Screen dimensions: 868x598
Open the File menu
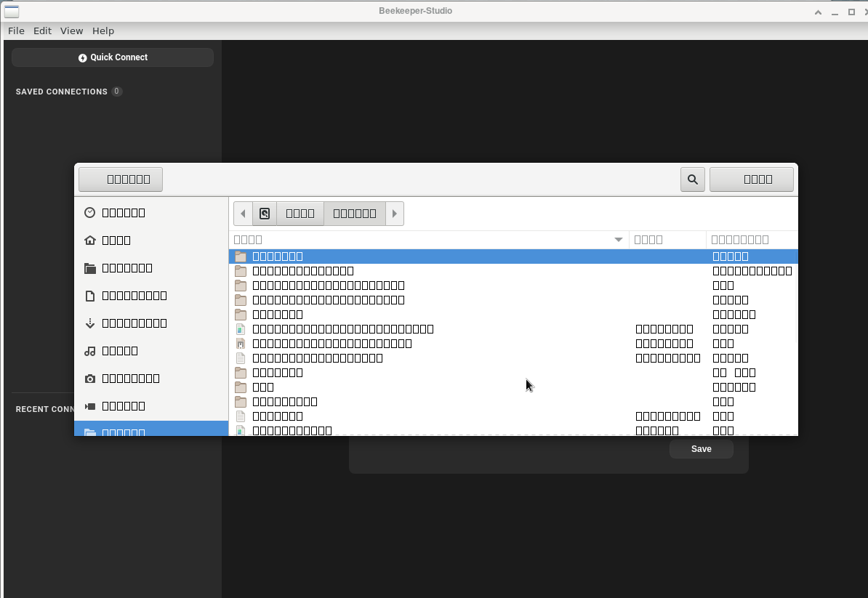[16, 31]
